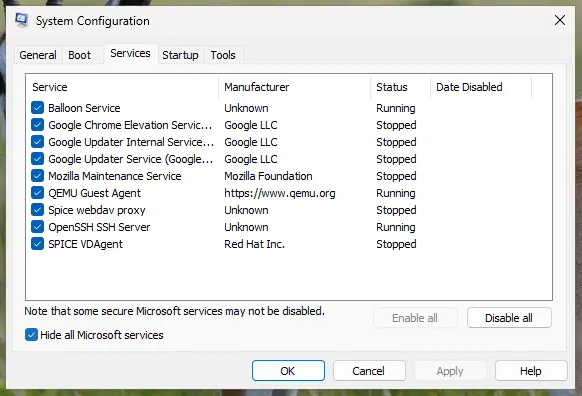Select the Balloon Service row name

pyautogui.click(x=84, y=108)
